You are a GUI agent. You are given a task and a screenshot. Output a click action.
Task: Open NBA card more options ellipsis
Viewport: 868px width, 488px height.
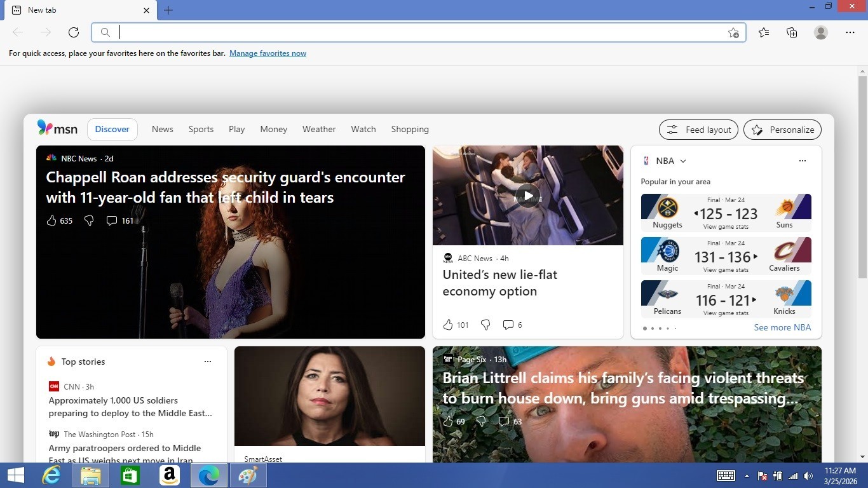pos(803,161)
